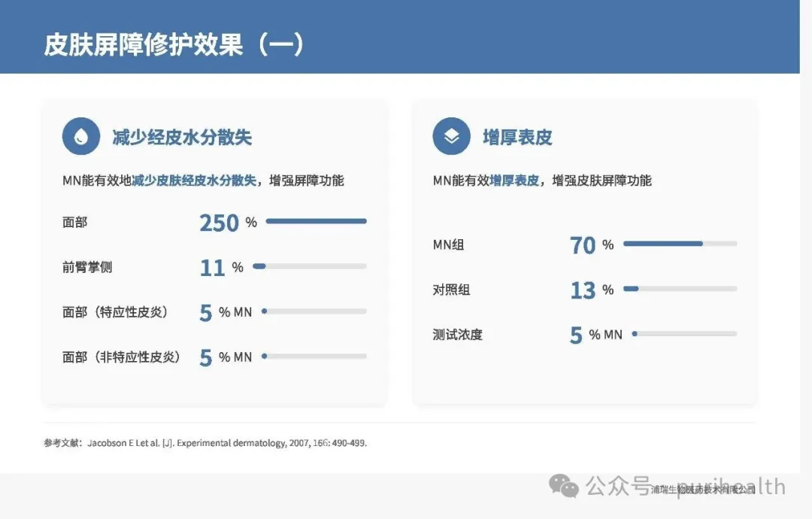Click the 增厚表皮 heading

[517, 137]
